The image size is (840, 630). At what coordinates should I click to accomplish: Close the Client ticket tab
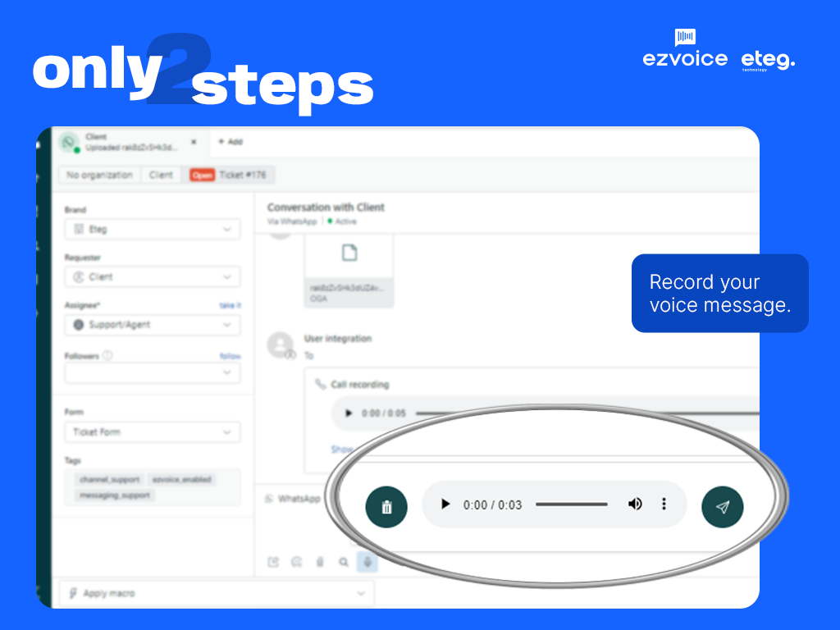pos(194,142)
